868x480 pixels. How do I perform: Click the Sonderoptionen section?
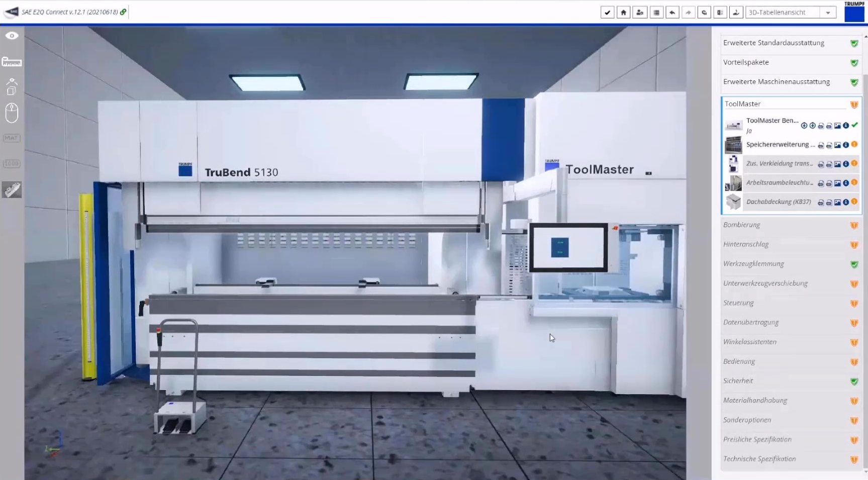tap(791, 420)
